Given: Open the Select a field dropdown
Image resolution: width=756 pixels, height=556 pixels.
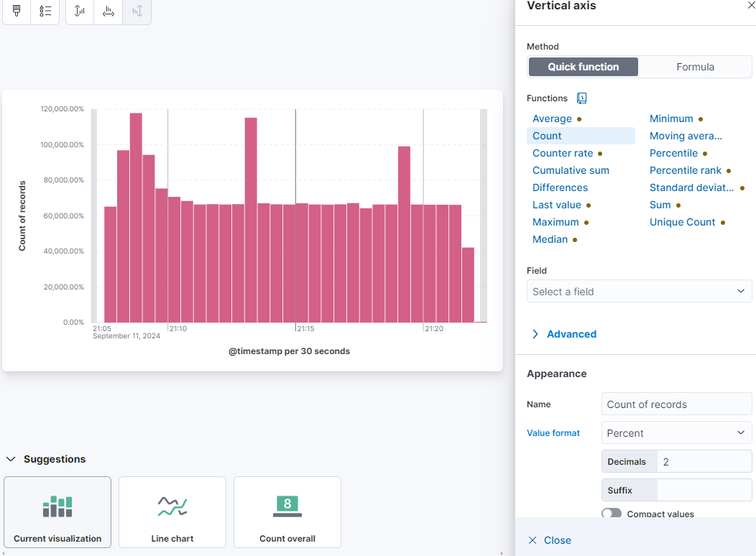Looking at the screenshot, I should click(639, 291).
